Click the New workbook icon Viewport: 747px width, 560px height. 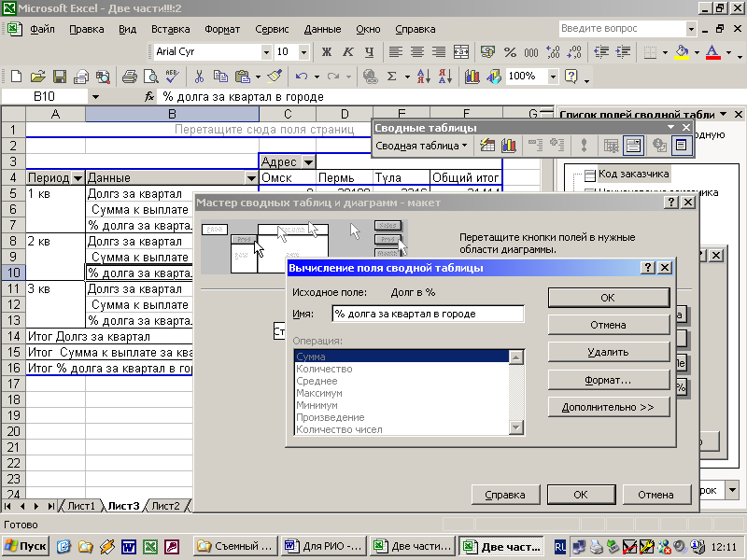[16, 77]
